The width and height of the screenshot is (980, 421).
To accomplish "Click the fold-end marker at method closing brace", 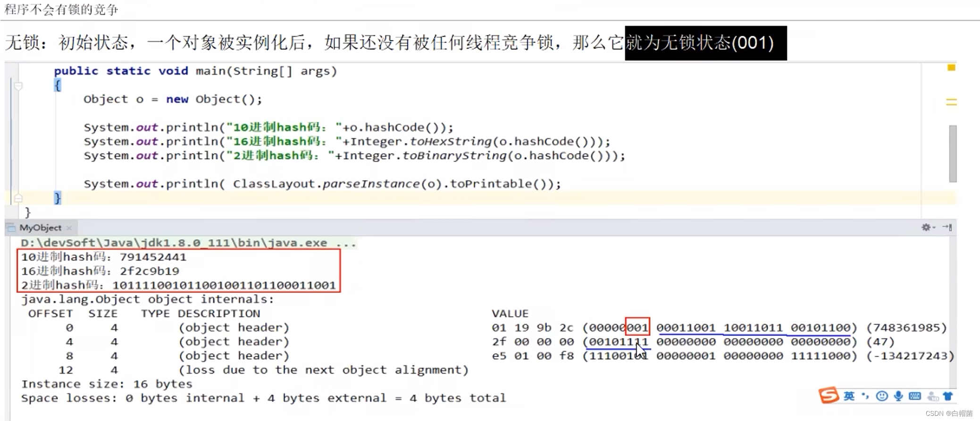I will (18, 198).
